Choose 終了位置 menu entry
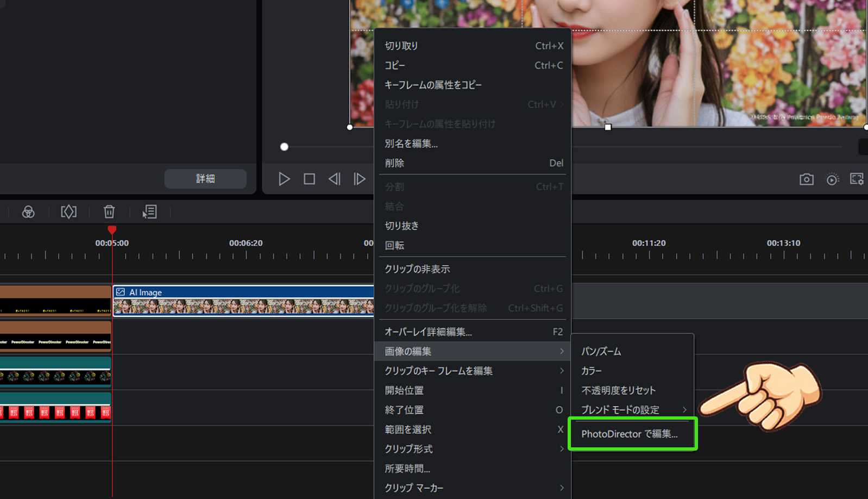868x499 pixels. (x=473, y=410)
